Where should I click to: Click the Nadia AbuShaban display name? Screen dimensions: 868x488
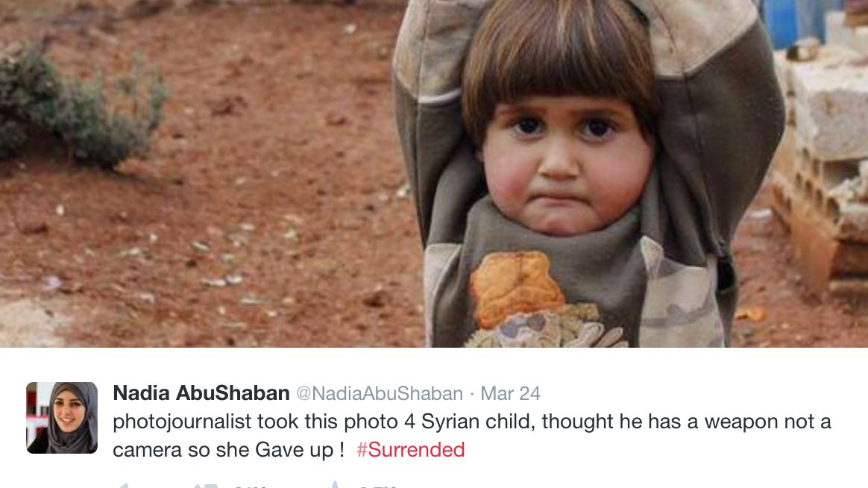(x=201, y=393)
